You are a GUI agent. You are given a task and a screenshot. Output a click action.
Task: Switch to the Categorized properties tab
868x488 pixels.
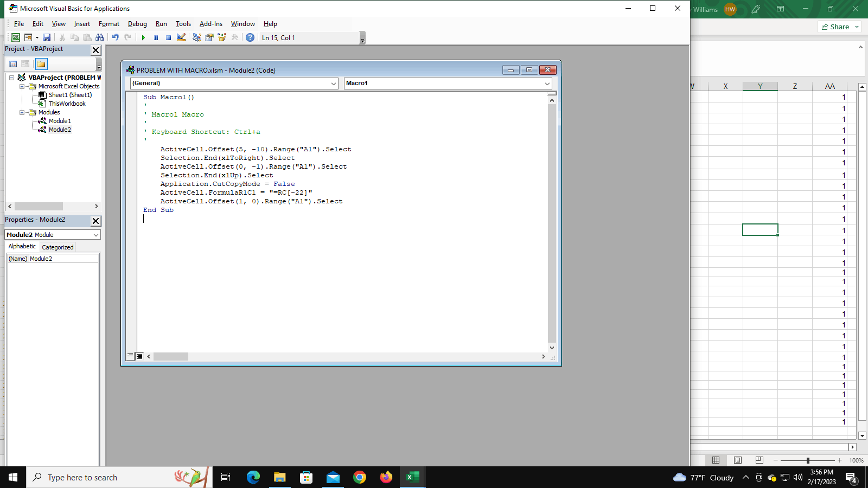[x=58, y=247]
